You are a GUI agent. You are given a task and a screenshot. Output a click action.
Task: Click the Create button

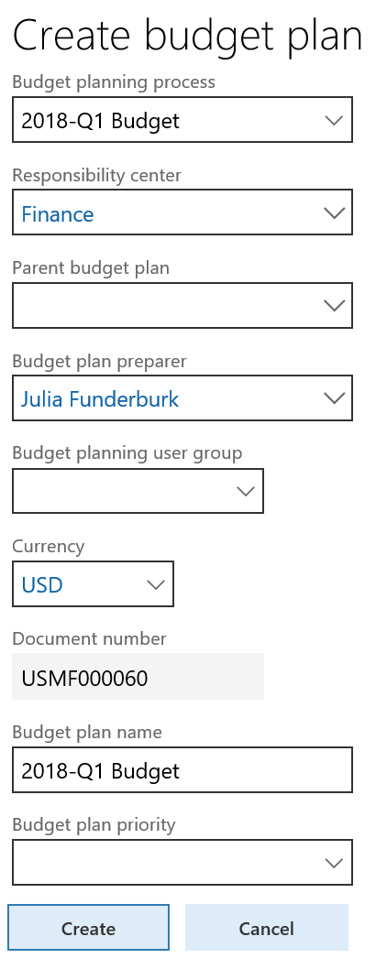pyautogui.click(x=88, y=928)
